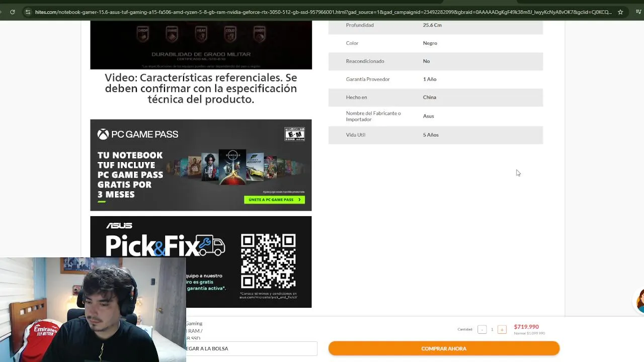
Task: Open site information icon beside the URL
Action: (x=28, y=12)
